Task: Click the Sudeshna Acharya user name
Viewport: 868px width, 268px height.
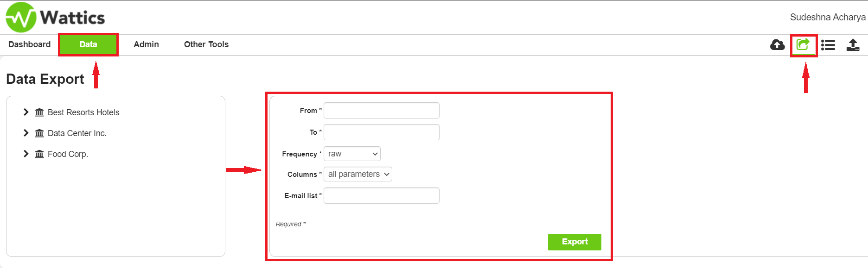Action: pyautogui.click(x=827, y=17)
